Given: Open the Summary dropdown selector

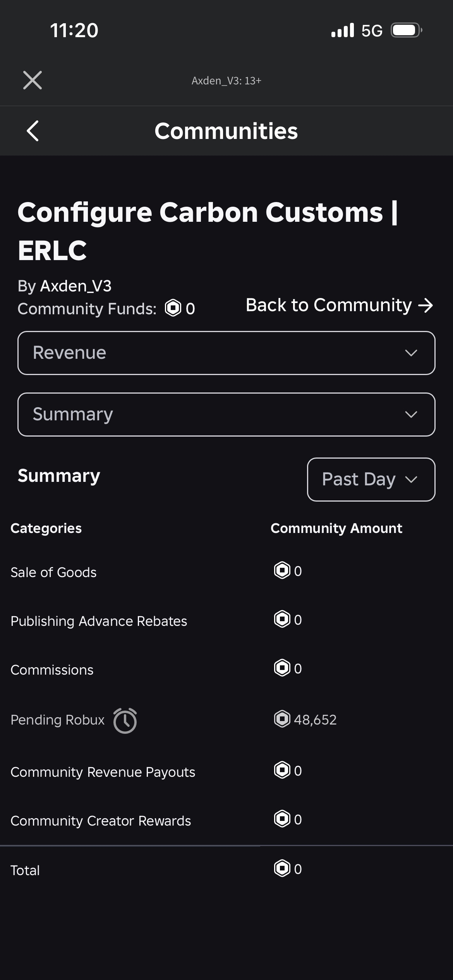Looking at the screenshot, I should coord(226,415).
